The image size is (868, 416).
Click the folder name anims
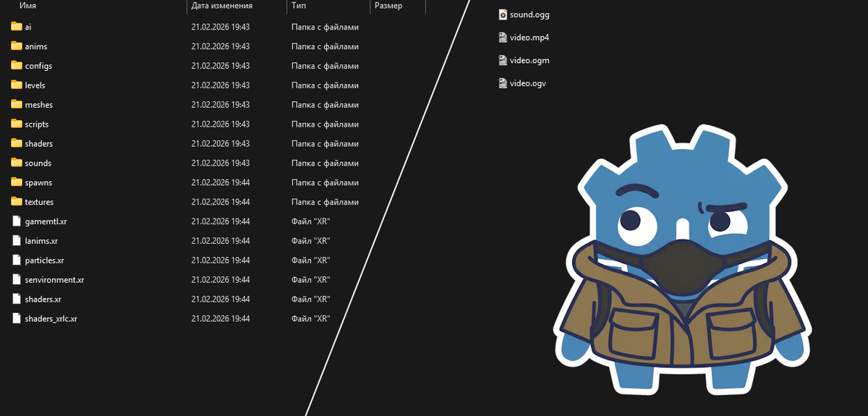pyautogui.click(x=36, y=46)
